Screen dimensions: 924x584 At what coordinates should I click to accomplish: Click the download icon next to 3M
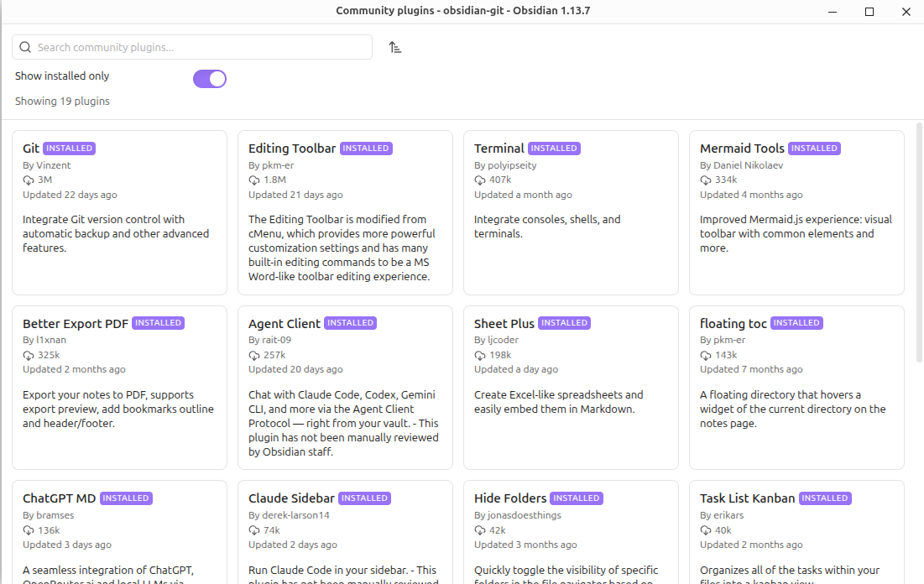29,180
